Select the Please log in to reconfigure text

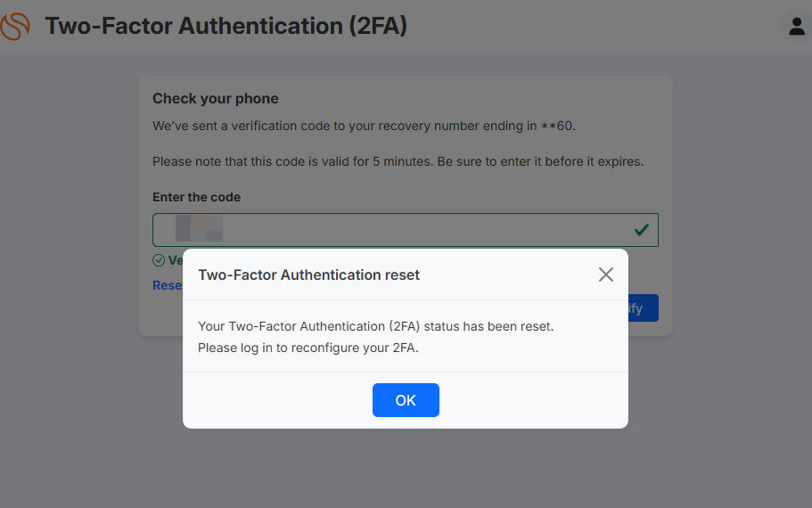pyautogui.click(x=308, y=348)
